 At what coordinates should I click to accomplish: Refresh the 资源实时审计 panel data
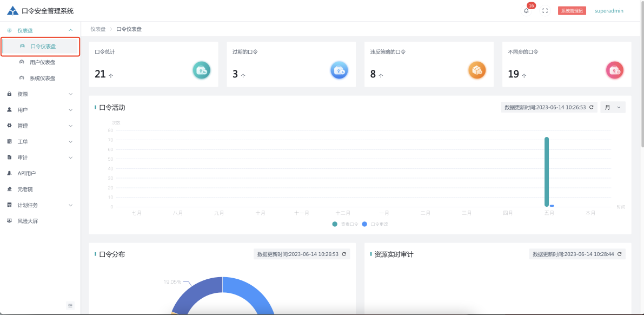[x=619, y=254]
